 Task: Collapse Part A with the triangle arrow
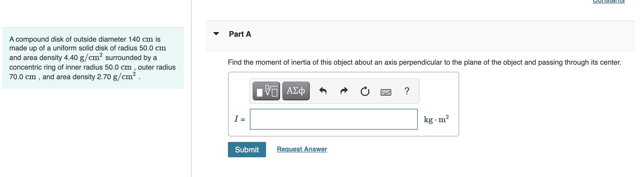216,34
